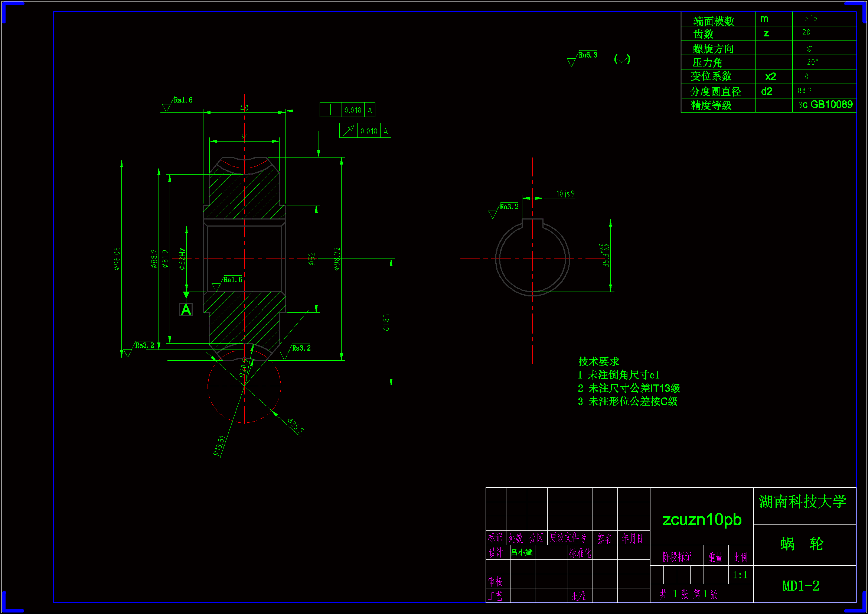
Task: Select the 35.3 keyway depth dimension
Action: pos(605,256)
